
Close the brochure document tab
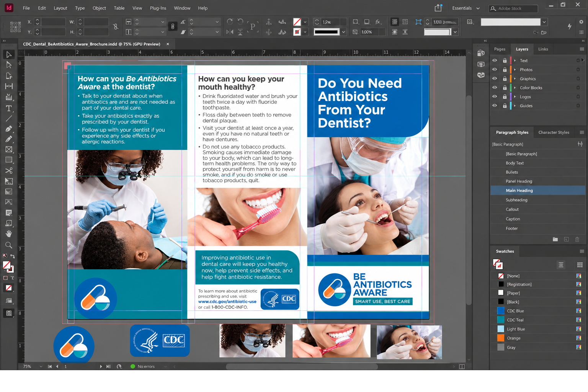[168, 44]
